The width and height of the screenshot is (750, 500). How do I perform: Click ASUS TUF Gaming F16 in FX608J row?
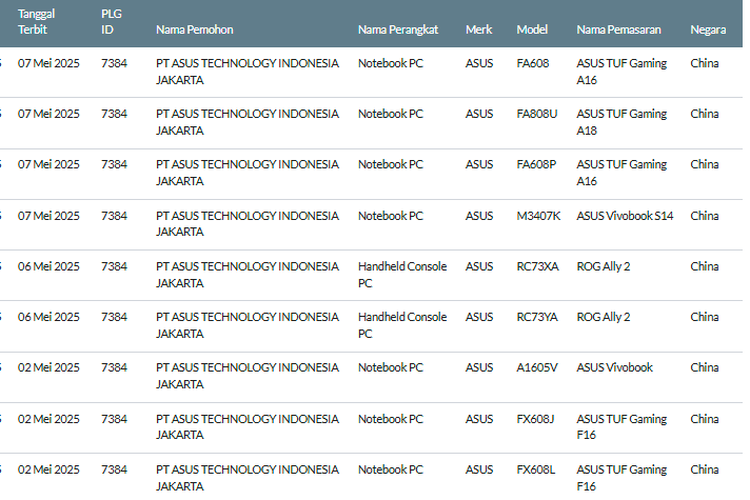coord(621,427)
